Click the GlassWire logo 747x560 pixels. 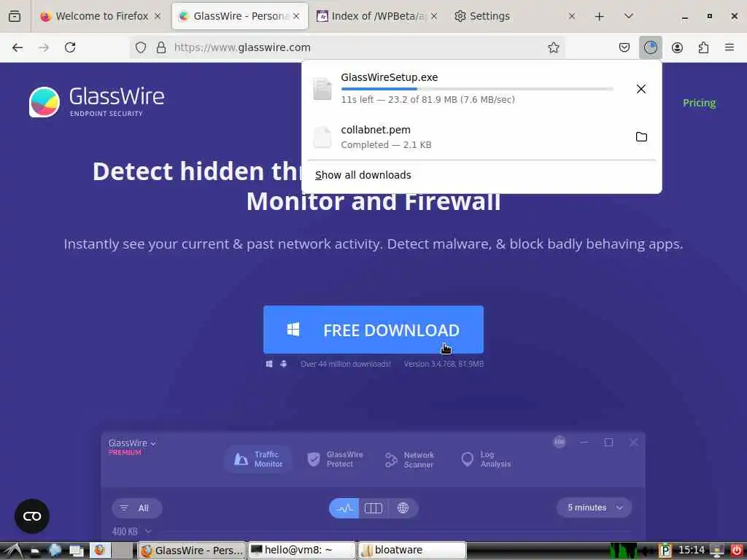tap(97, 101)
